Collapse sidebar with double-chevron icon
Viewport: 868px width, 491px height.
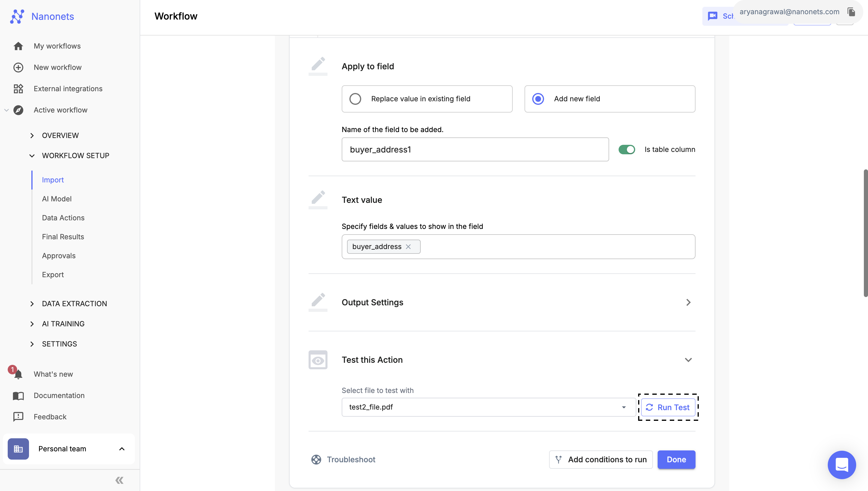click(119, 480)
